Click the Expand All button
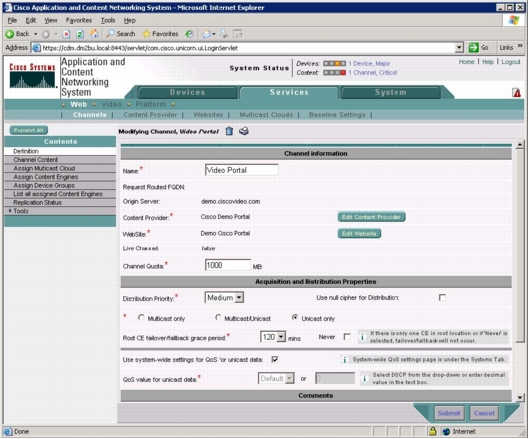 point(29,130)
